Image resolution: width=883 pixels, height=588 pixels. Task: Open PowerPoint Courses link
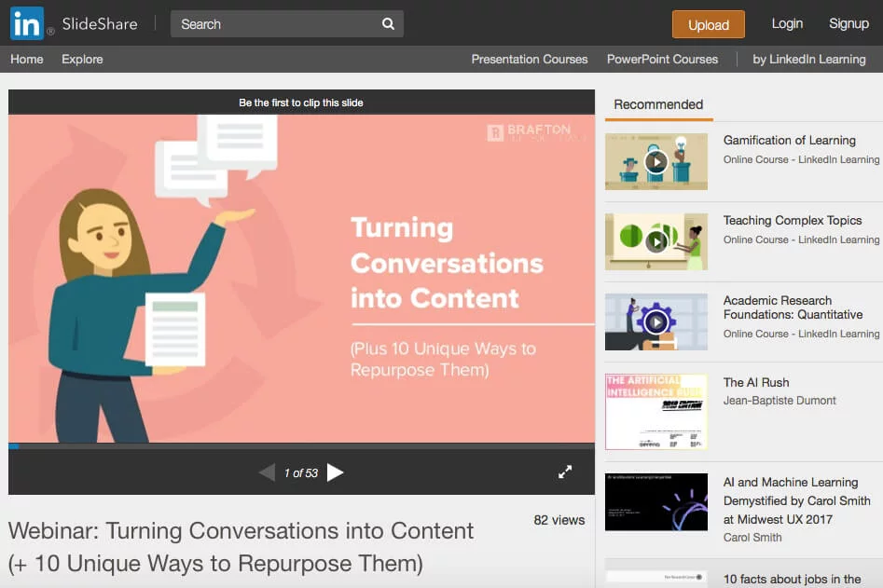pos(662,59)
